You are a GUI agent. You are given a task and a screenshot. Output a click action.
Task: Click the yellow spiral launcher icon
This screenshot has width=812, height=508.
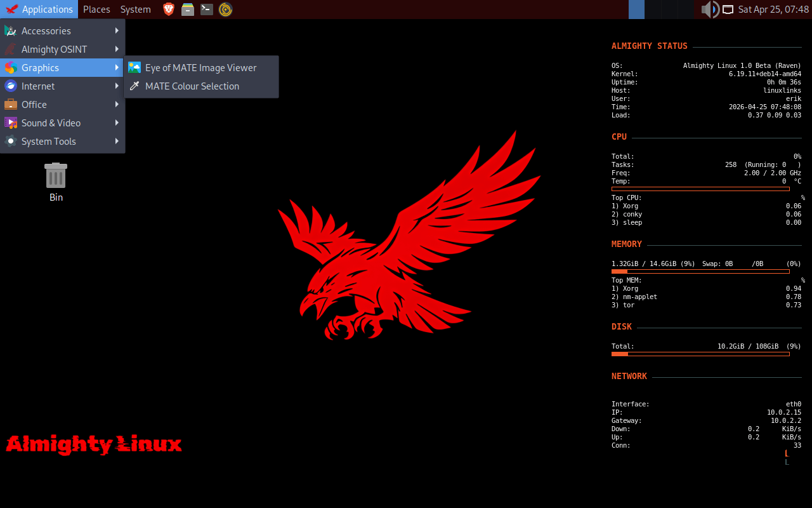tap(225, 10)
